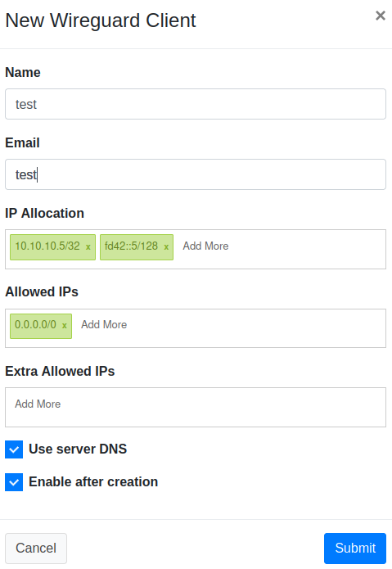Toggle the Enable after creation checkbox
Image resolution: width=392 pixels, height=569 pixels.
coord(14,482)
